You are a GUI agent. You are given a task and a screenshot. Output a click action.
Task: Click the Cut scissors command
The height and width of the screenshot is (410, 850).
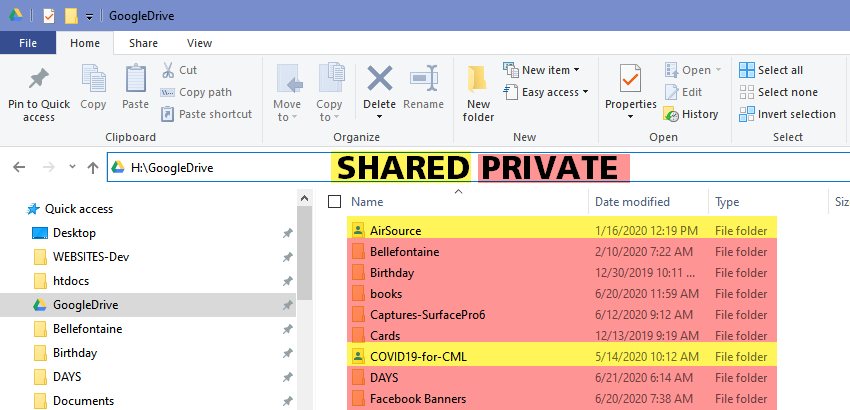(x=179, y=70)
